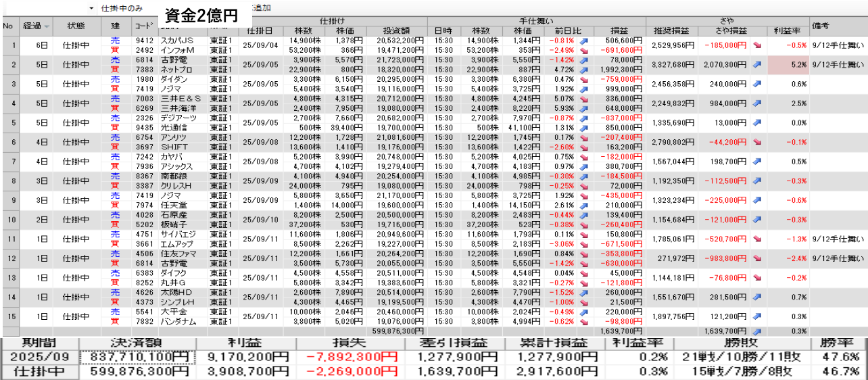Viewport: 868px width, 380px height.
Task: Click the up arrow beside 281,500円 spread profit
Action: [756, 297]
